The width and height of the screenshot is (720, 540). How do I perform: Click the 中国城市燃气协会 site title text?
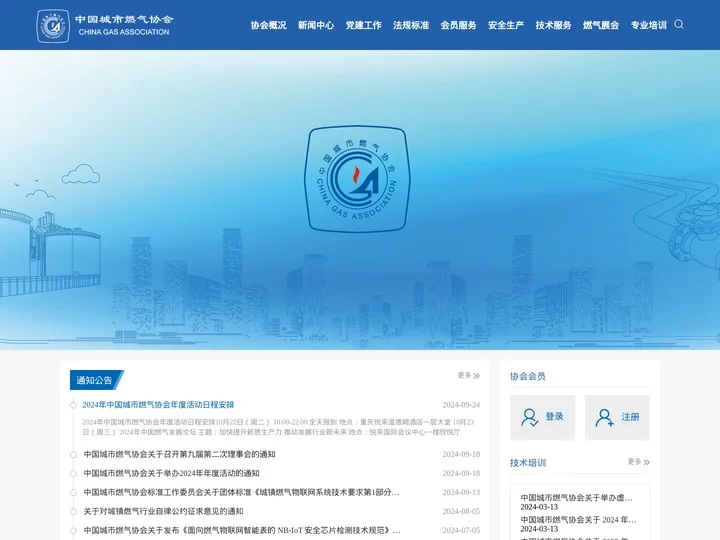(x=124, y=19)
